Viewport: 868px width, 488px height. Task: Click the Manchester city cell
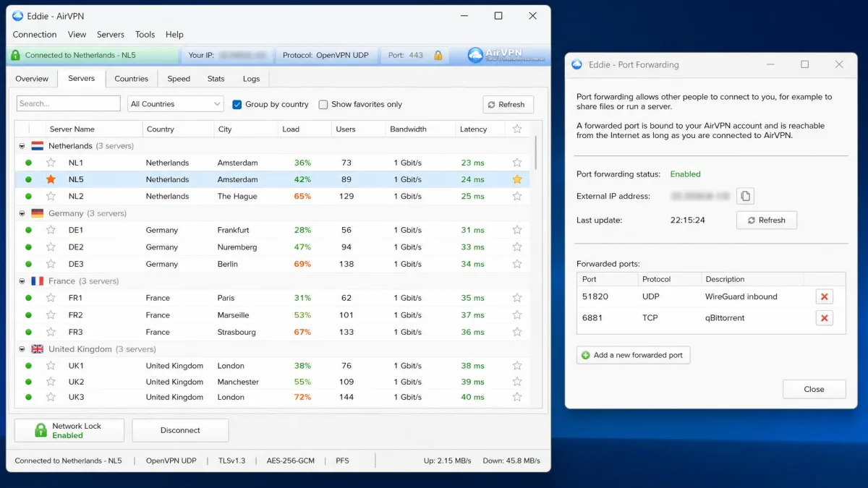238,382
